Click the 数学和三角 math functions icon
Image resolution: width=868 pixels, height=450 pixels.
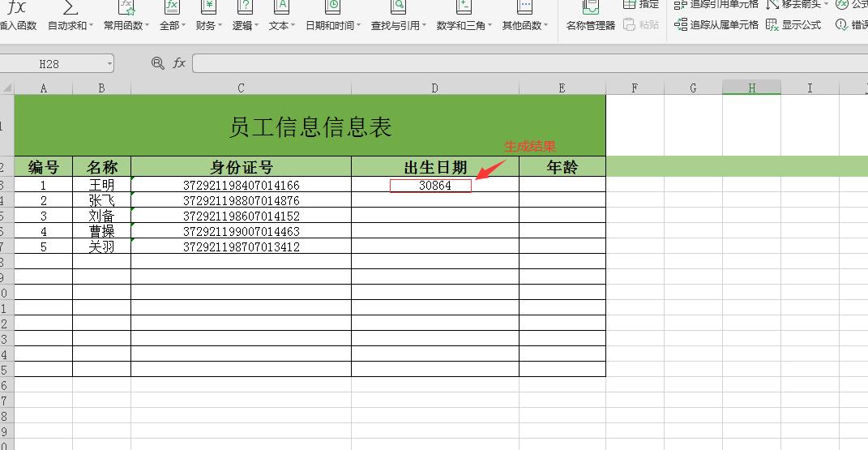(464, 7)
